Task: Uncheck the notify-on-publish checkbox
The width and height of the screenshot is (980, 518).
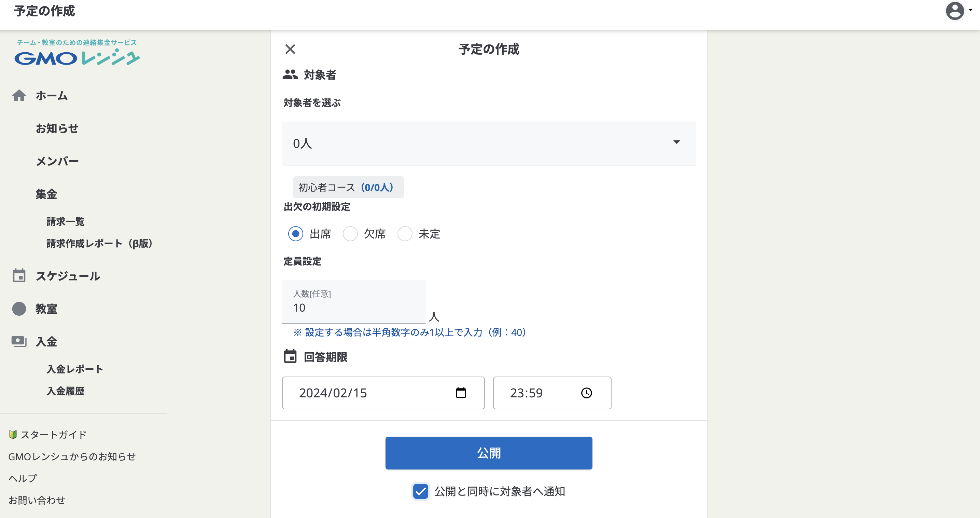Action: coord(420,491)
